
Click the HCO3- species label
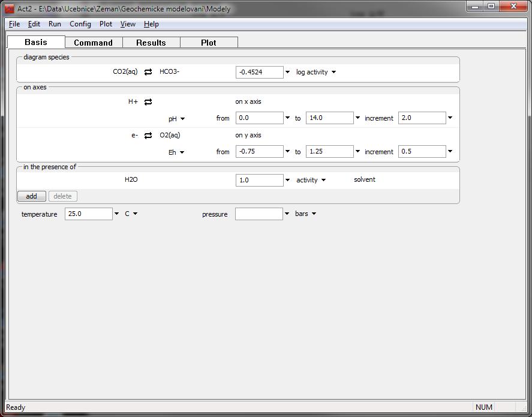click(169, 72)
